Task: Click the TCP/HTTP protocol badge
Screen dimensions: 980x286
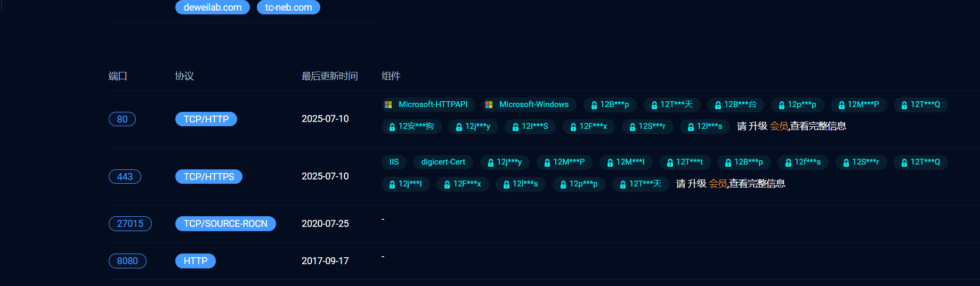Action: [206, 119]
